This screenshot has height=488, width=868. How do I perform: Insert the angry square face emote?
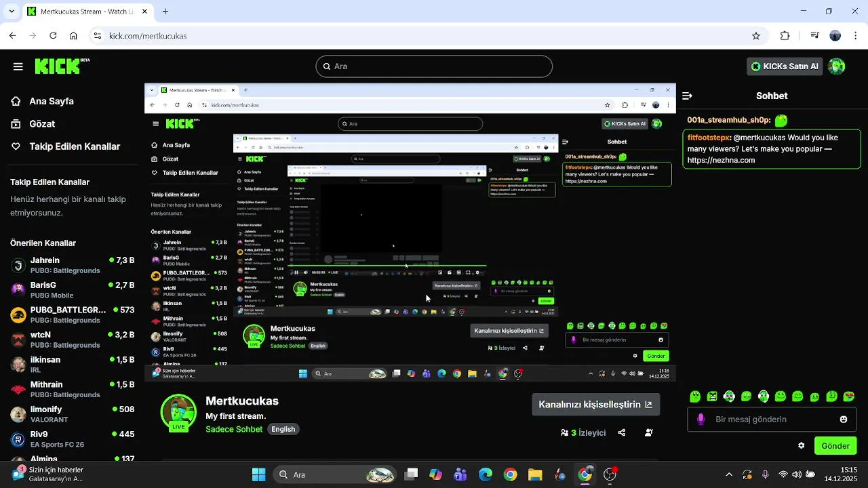tap(712, 396)
